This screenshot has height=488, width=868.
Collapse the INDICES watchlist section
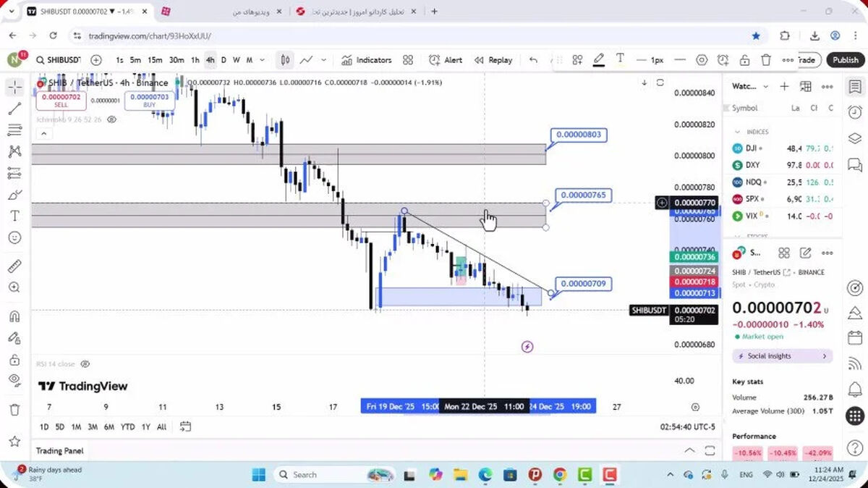[737, 132]
